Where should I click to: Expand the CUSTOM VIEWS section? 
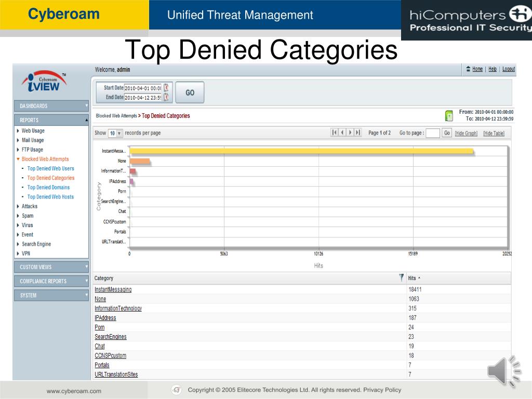pyautogui.click(x=51, y=267)
